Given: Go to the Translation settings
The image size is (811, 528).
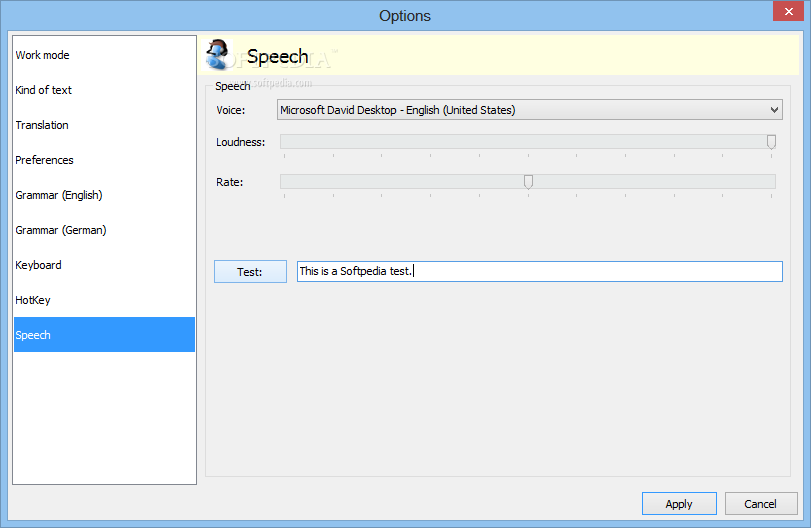Looking at the screenshot, I should coord(104,125).
